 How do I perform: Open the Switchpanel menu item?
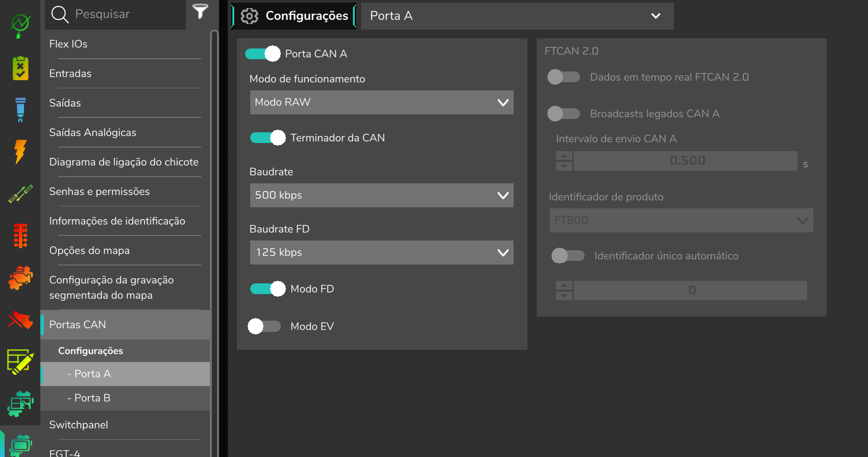coord(125,425)
